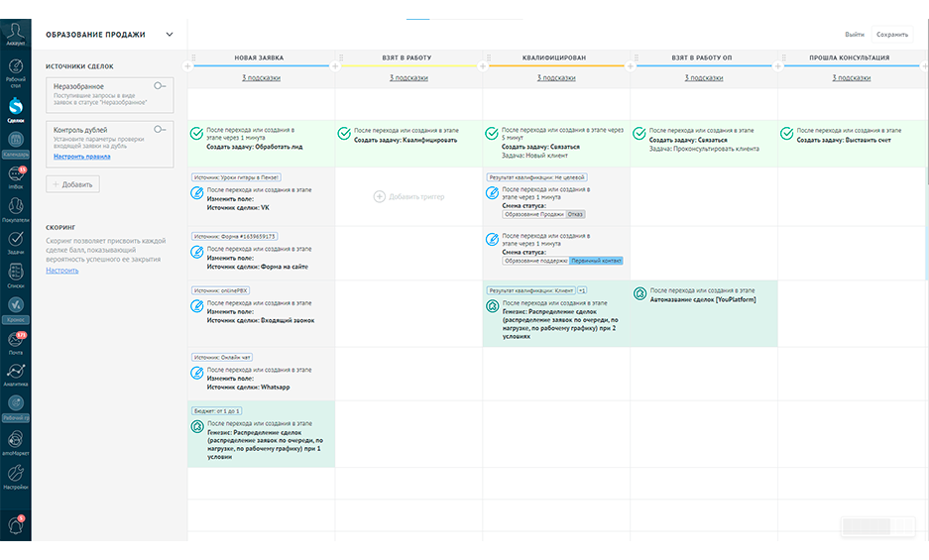This screenshot has height=560, width=929.
Task: Open imBox messages icon
Action: (16, 177)
